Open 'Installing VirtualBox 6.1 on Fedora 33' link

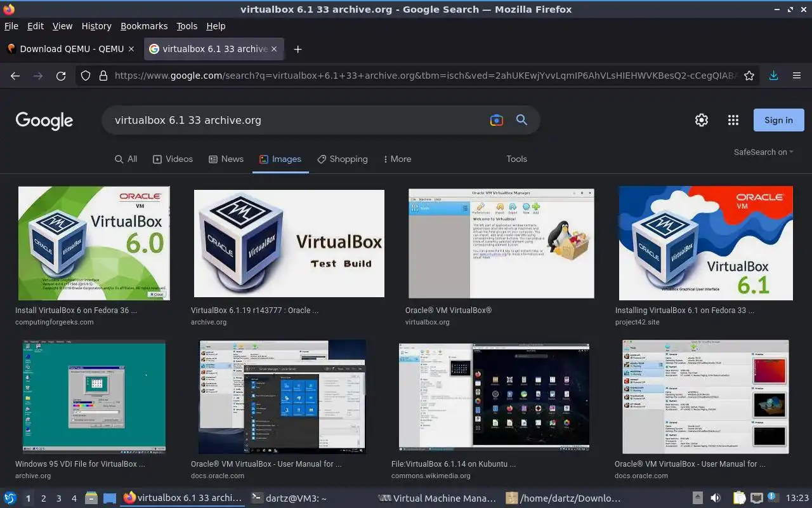(x=684, y=311)
